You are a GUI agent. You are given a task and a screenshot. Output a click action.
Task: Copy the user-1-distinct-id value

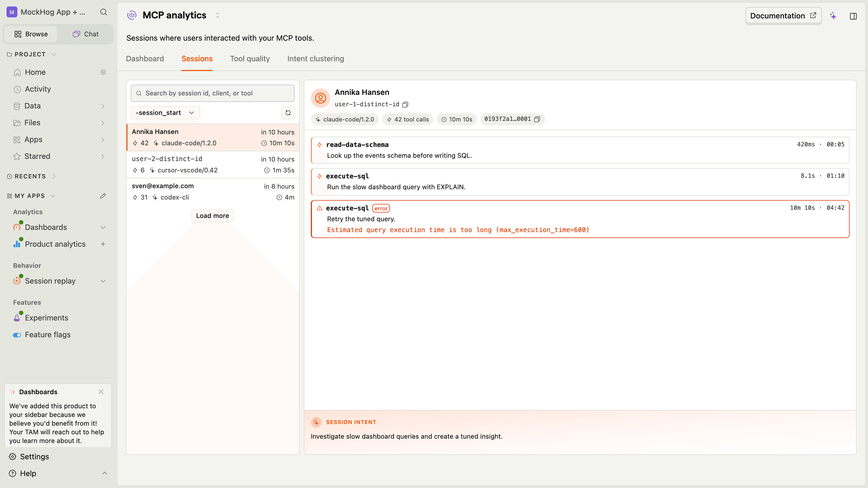(405, 104)
